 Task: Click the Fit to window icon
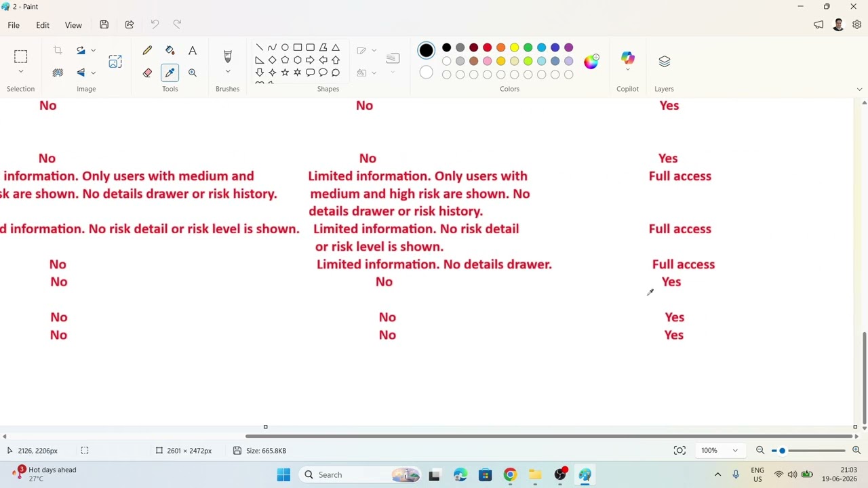click(x=679, y=451)
